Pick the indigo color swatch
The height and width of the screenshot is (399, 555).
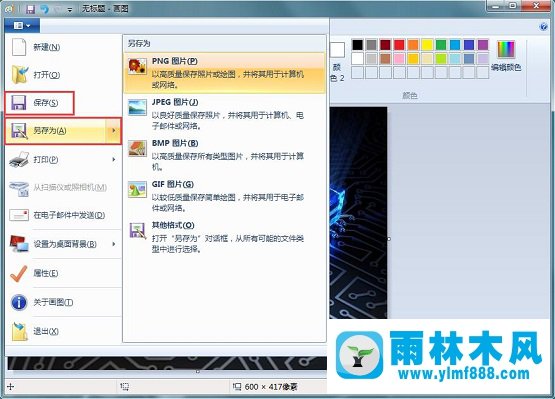469,45
